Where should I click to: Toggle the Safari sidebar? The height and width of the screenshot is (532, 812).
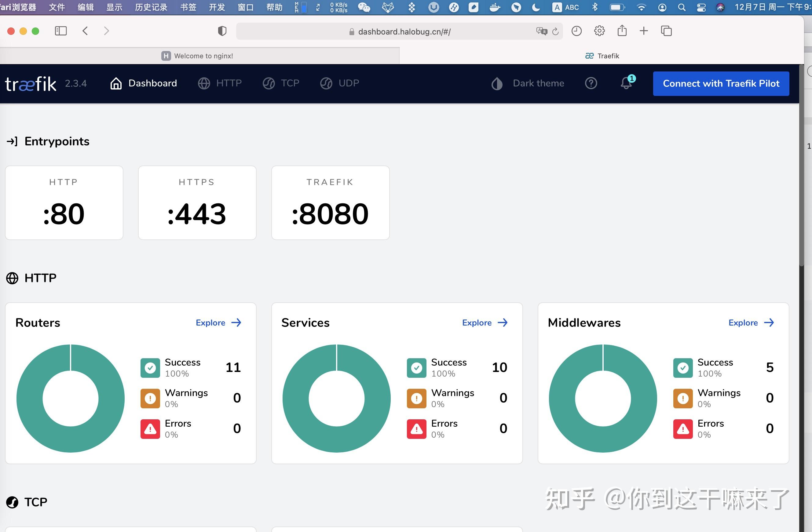[x=61, y=31]
